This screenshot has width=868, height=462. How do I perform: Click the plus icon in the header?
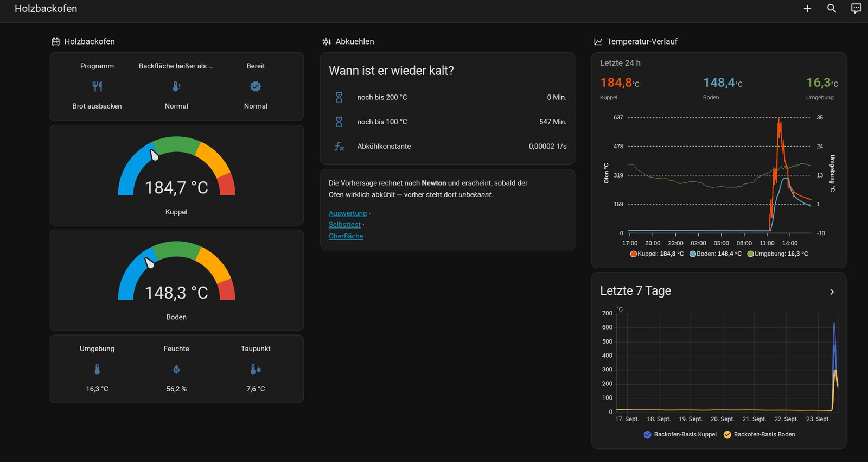pos(807,9)
